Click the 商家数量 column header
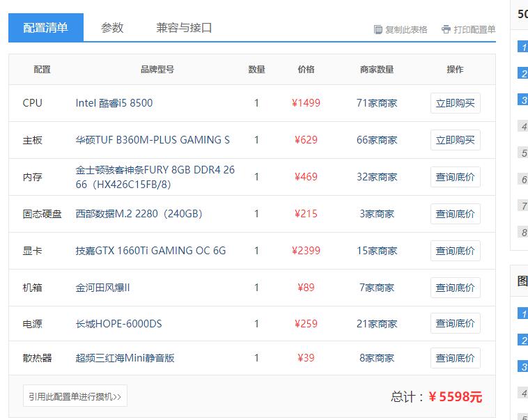The width and height of the screenshot is (528, 420). (377, 70)
